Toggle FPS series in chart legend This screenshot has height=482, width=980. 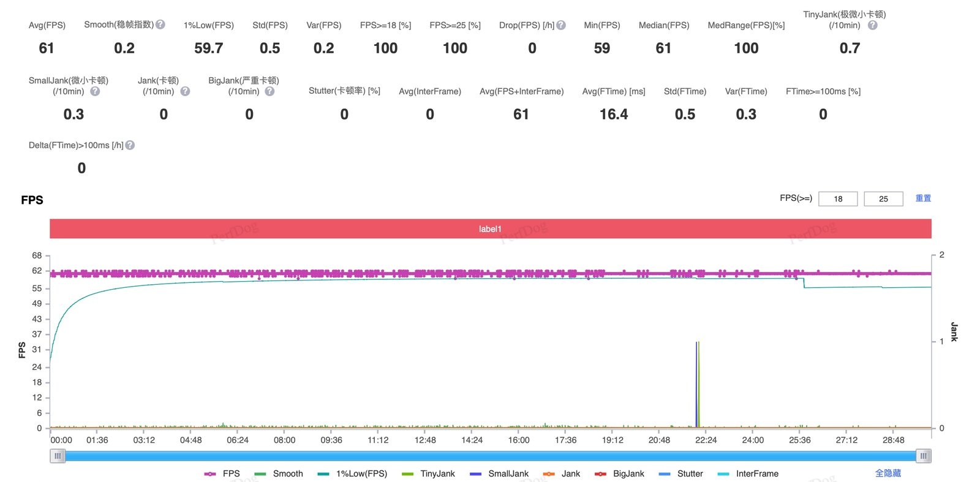pyautogui.click(x=222, y=473)
